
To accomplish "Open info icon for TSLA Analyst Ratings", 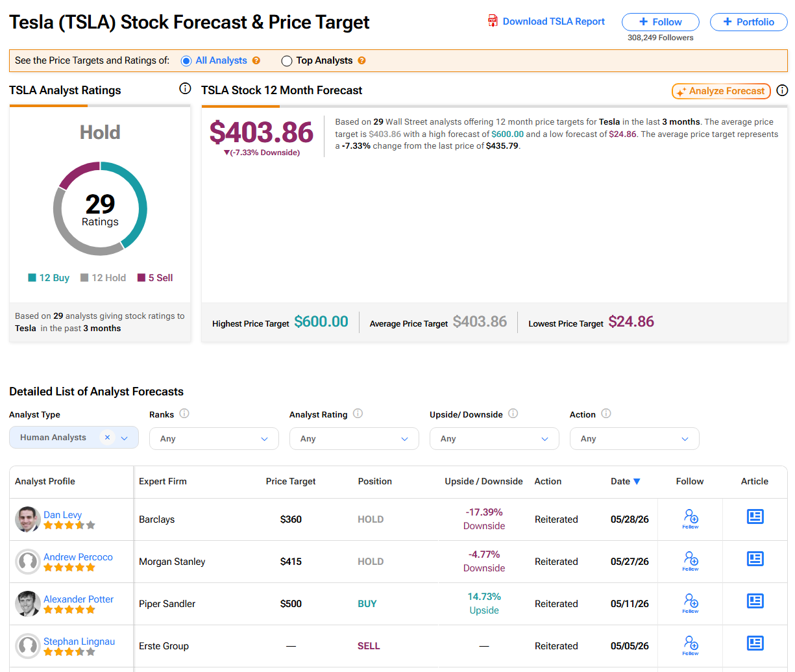I will click(x=185, y=88).
